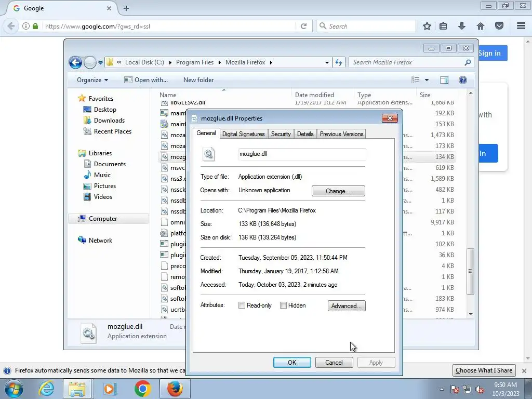
Task: Launch Internet Explorer from taskbar
Action: (46, 389)
